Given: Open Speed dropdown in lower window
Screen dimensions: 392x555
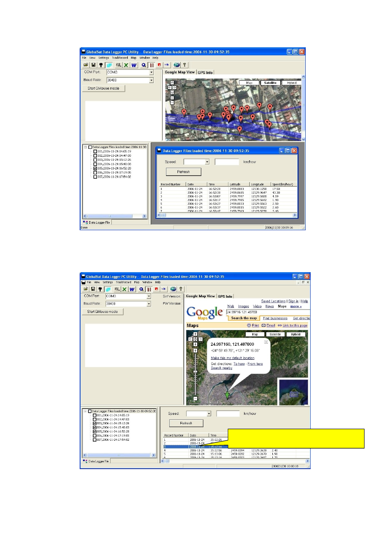Looking at the screenshot, I should [x=209, y=414].
